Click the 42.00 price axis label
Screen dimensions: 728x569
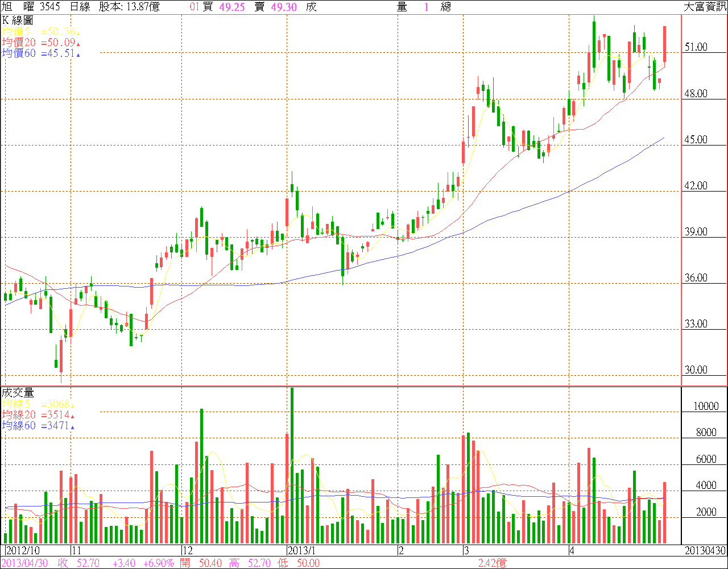tap(696, 186)
